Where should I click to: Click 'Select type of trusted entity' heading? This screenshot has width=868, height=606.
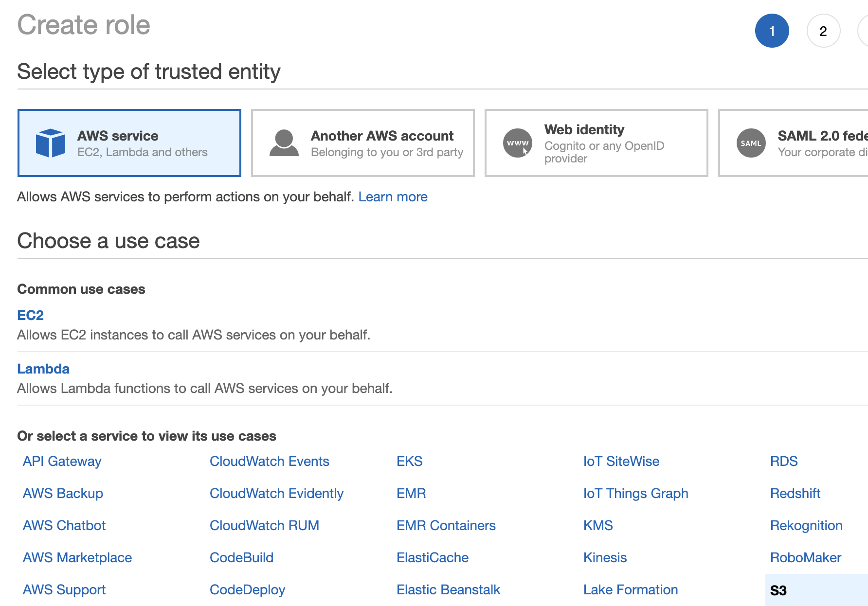tap(149, 71)
